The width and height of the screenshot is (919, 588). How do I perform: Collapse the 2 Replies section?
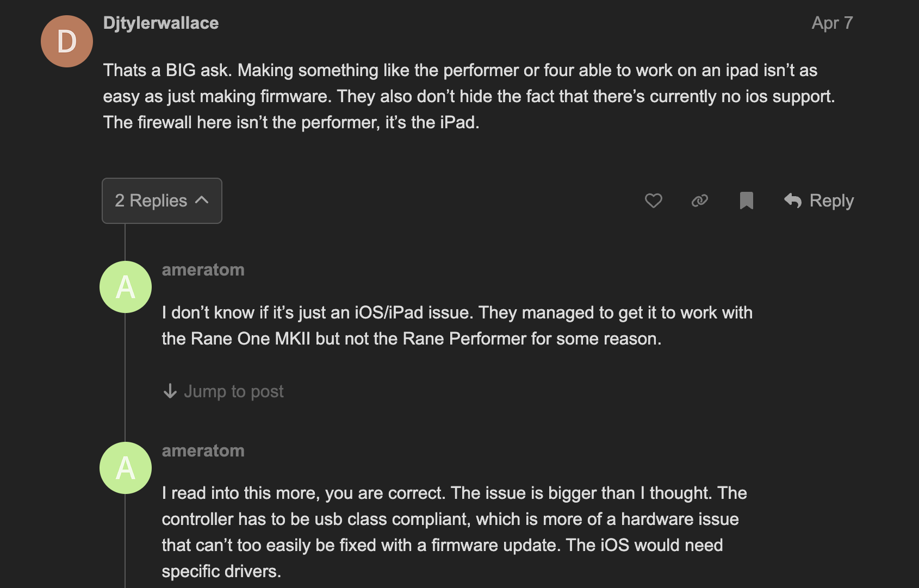pos(151,201)
